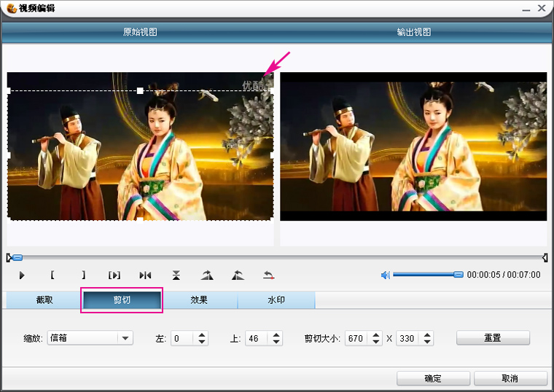Undo rotation with the red-dot arrow icon
The width and height of the screenshot is (554, 392).
coord(269,275)
